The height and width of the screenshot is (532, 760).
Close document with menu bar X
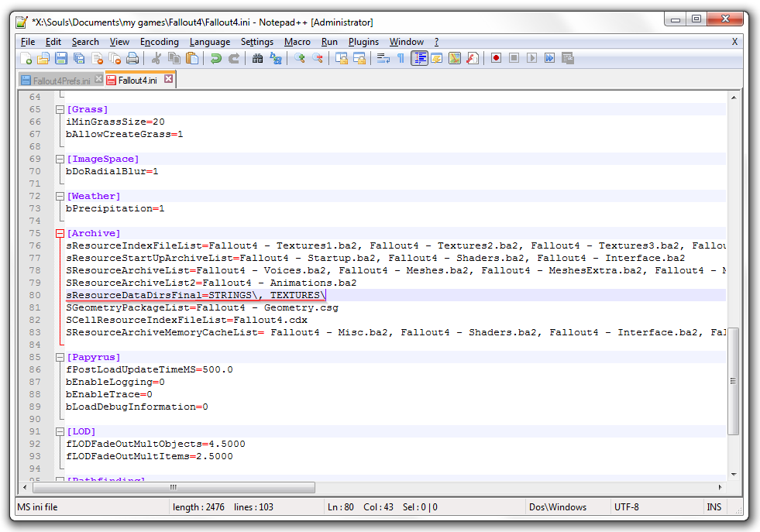[734, 42]
